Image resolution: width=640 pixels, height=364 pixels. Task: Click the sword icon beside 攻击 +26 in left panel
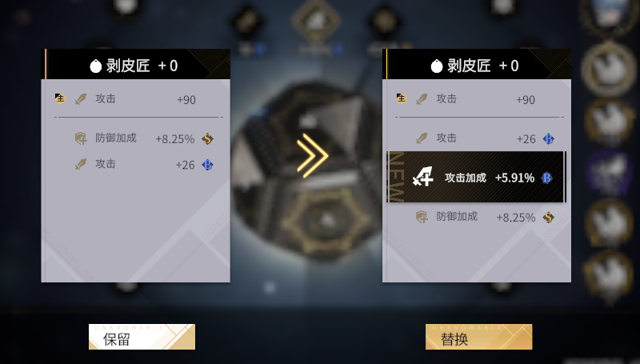81,165
